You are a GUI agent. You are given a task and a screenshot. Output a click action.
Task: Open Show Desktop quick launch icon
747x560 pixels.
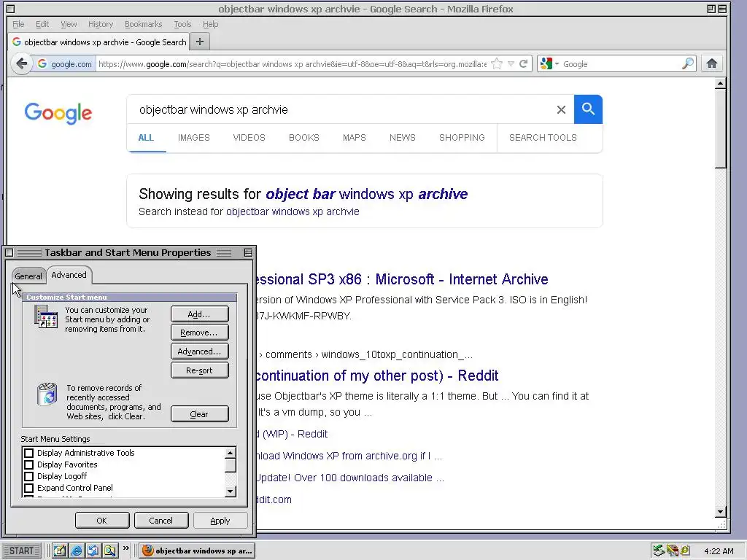(x=60, y=551)
